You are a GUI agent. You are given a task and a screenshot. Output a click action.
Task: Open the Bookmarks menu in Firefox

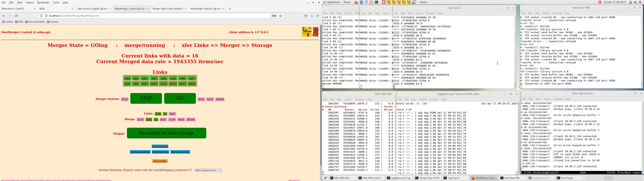tap(43, 3)
